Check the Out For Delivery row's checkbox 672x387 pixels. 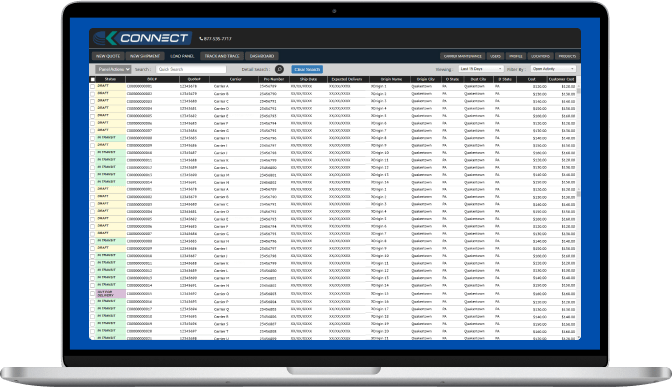click(x=92, y=294)
